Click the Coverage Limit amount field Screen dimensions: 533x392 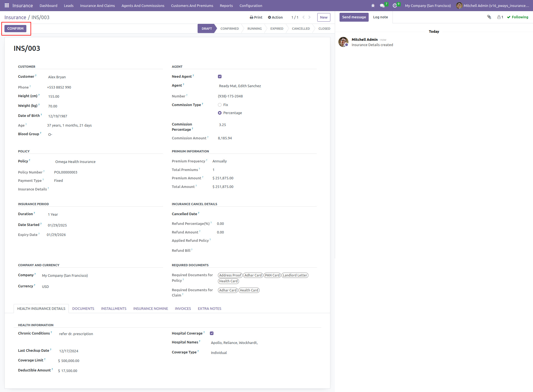(69, 361)
